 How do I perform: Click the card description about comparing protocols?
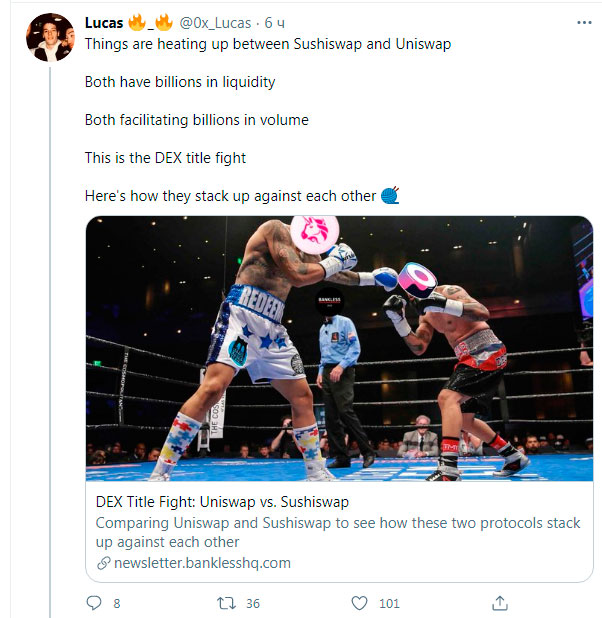click(337, 532)
